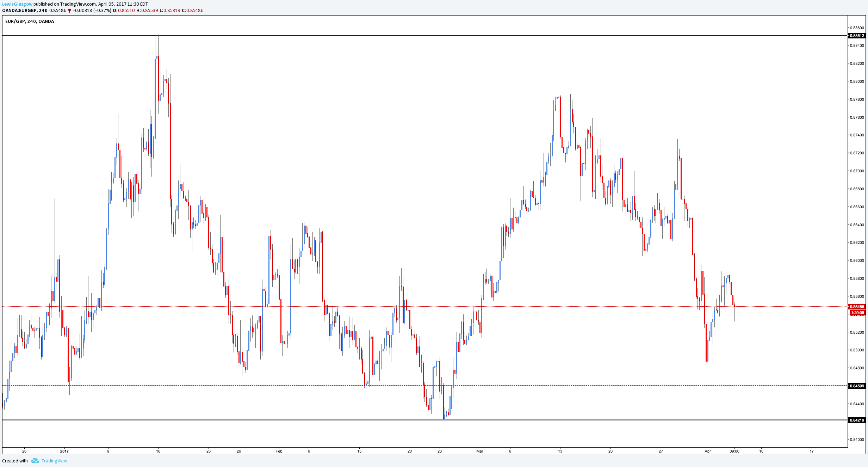Click the 0.88600 price axis label
The height and width of the screenshot is (467, 868).
(x=857, y=27)
